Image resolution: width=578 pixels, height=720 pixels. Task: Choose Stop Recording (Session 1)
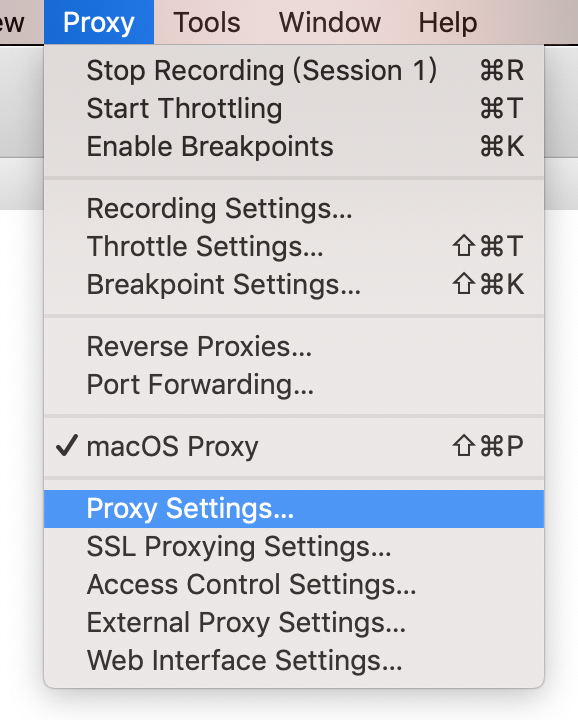pos(294,71)
